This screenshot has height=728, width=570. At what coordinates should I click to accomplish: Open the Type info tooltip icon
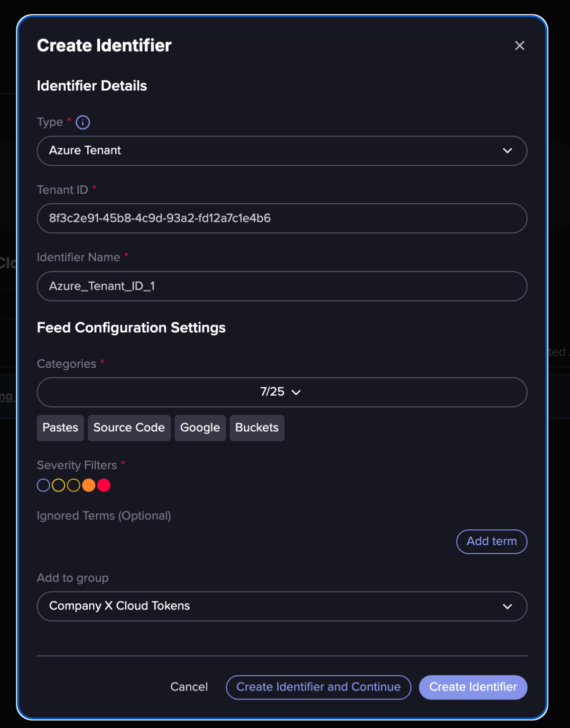click(x=83, y=122)
